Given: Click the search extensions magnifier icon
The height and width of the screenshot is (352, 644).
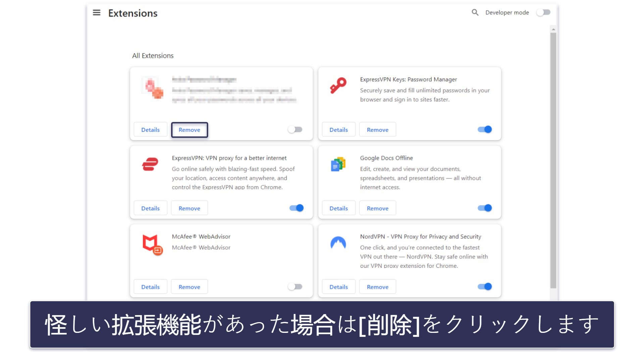Looking at the screenshot, I should click(475, 12).
